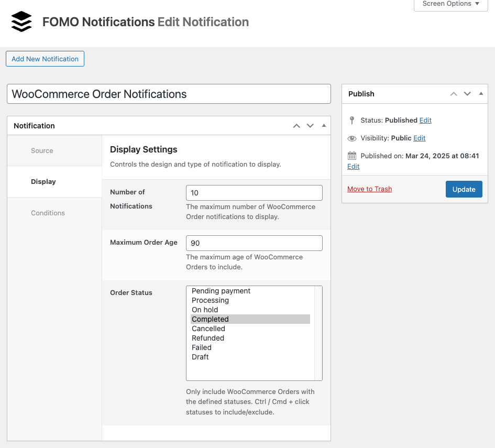Switch to the Source tab
This screenshot has width=495, height=448.
pyautogui.click(x=42, y=150)
